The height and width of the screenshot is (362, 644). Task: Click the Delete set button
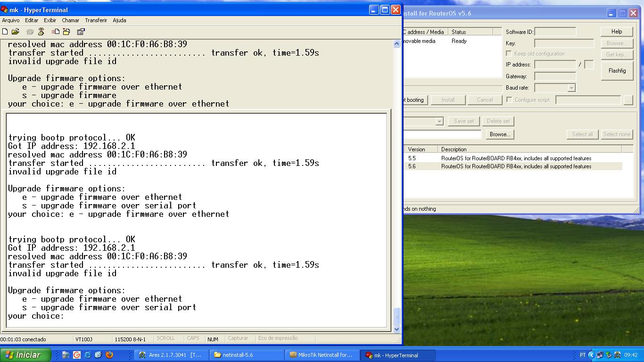[x=498, y=121]
